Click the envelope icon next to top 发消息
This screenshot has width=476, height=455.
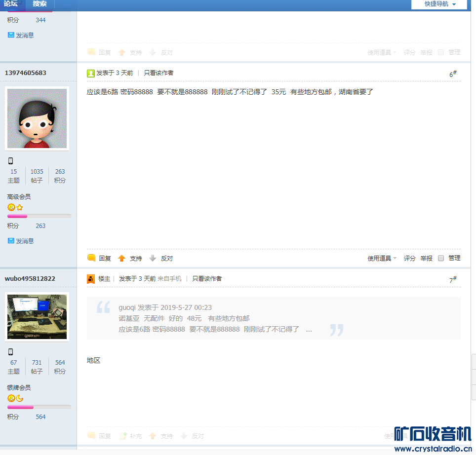pos(11,35)
